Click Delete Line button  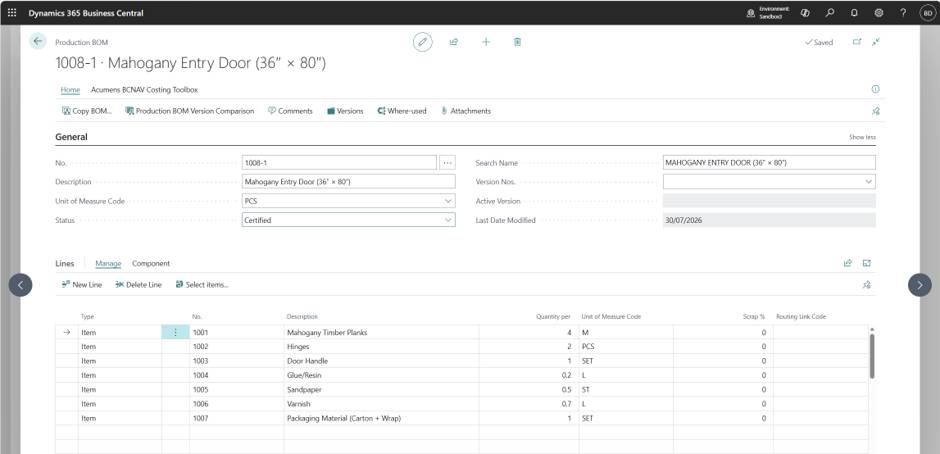(x=138, y=285)
